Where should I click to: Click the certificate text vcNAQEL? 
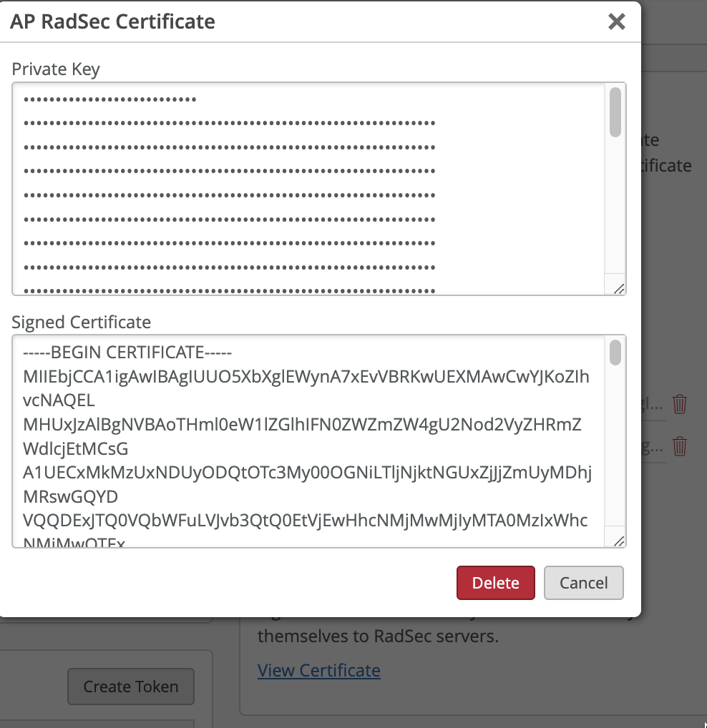click(x=59, y=400)
